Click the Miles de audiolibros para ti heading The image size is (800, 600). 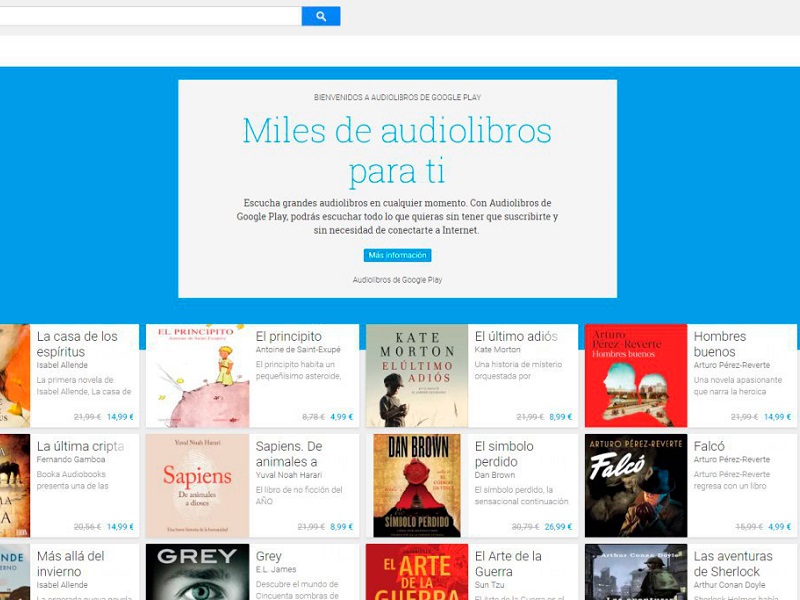[397, 150]
